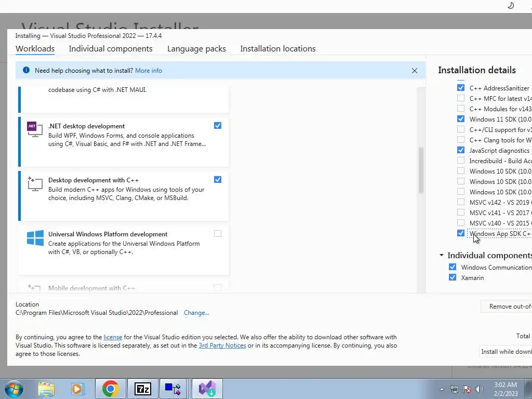Click the workloads list vertical scrollbar thumb
This screenshot has height=399, width=532.
(x=421, y=170)
